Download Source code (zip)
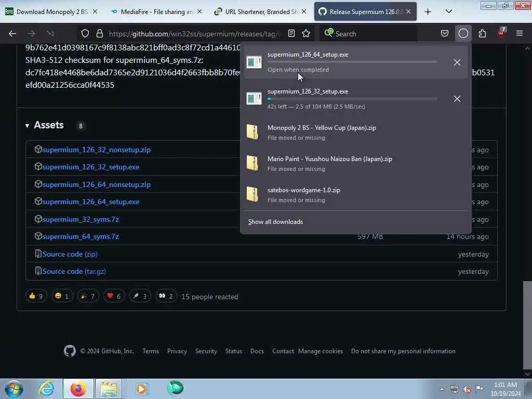The image size is (532, 399). (x=70, y=254)
